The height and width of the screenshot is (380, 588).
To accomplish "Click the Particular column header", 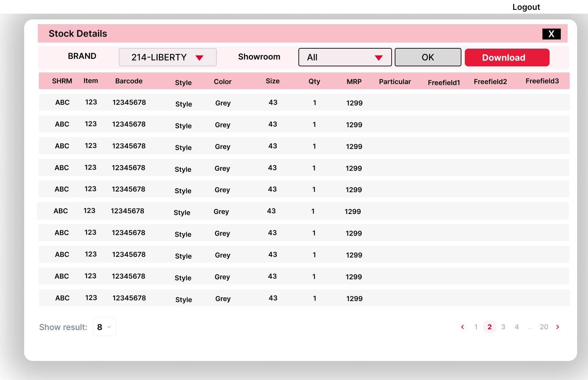I will click(x=395, y=82).
